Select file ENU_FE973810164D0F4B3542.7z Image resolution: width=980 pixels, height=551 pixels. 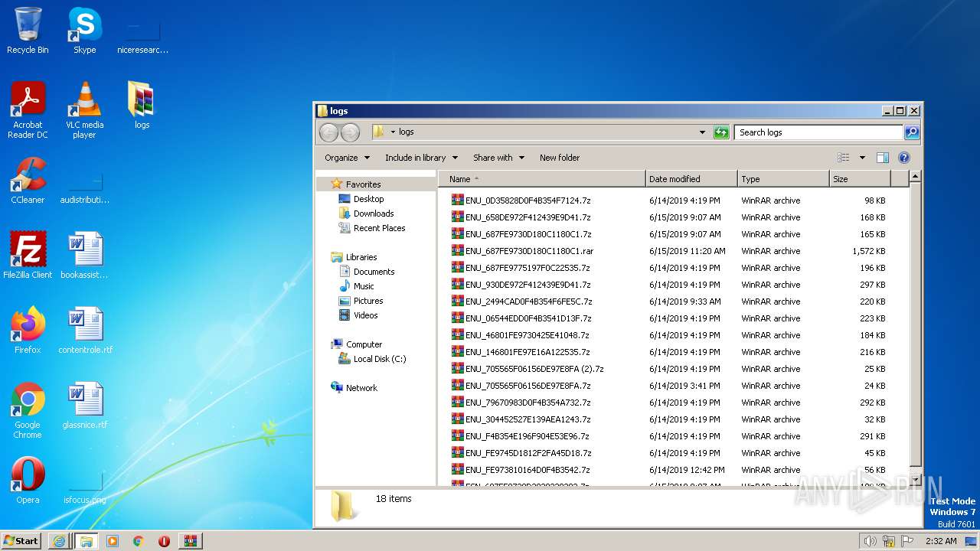pos(528,470)
